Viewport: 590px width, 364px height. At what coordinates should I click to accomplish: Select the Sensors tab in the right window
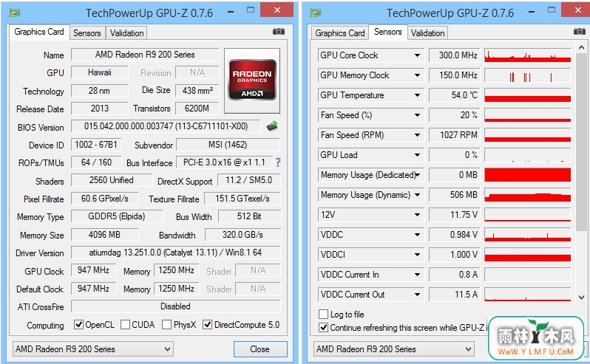[387, 32]
